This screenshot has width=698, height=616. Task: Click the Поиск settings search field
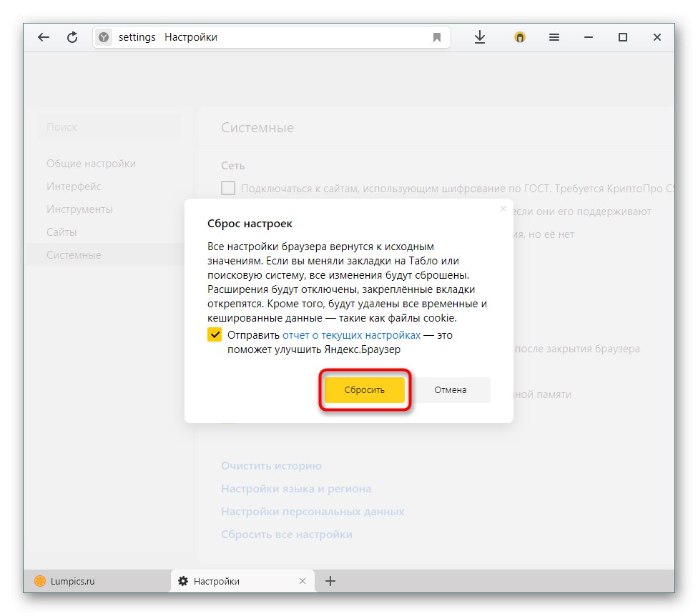click(x=109, y=126)
